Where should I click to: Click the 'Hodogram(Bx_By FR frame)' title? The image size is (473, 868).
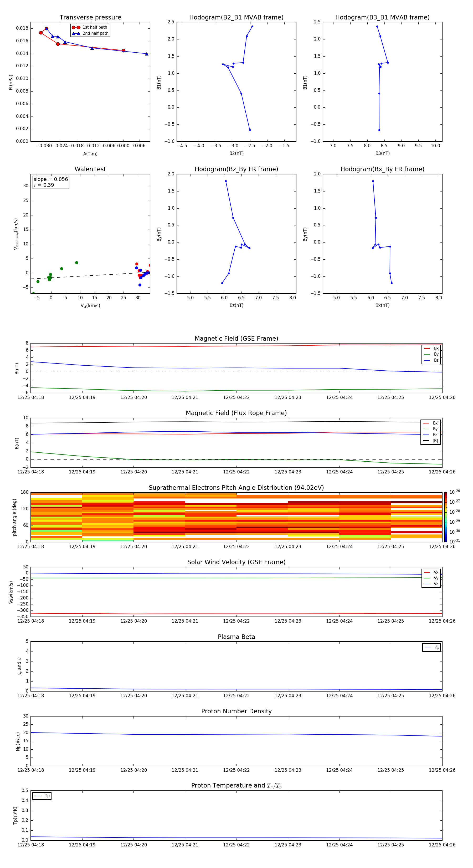coord(382,169)
